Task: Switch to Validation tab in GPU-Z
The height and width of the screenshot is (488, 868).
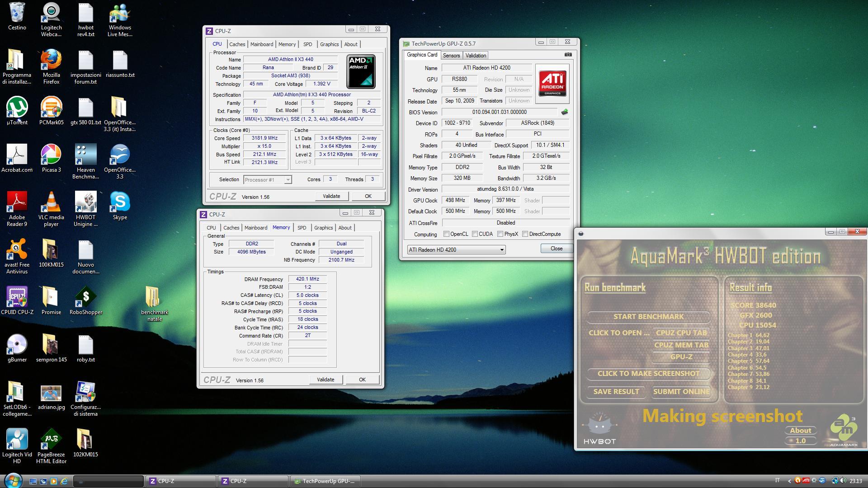Action: tap(476, 56)
